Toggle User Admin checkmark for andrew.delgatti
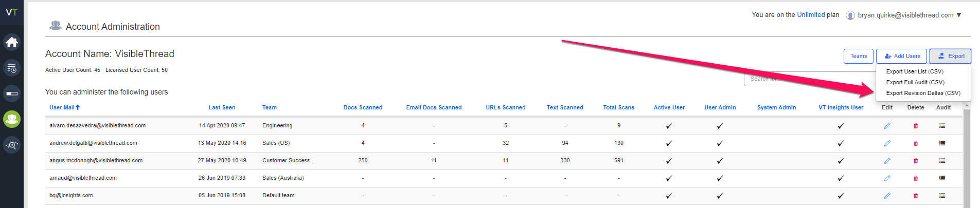This screenshot has height=208, width=980. (720, 143)
